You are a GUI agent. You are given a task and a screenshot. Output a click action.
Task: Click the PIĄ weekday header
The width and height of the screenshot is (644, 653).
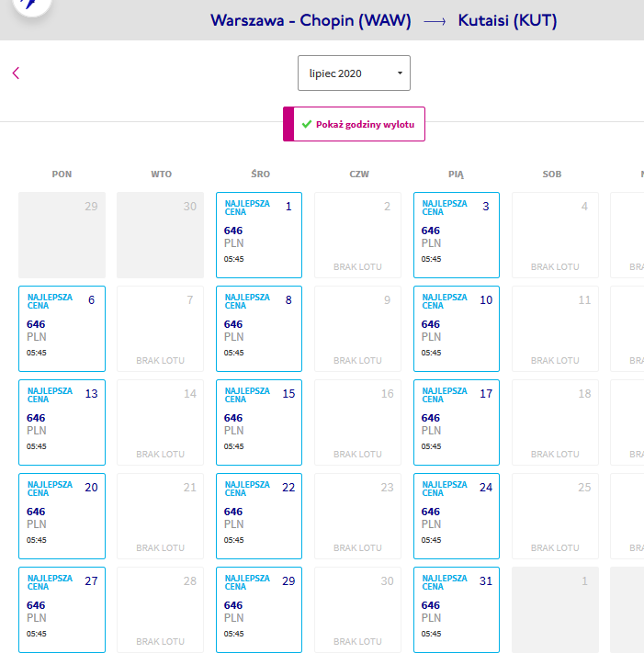pyautogui.click(x=456, y=175)
